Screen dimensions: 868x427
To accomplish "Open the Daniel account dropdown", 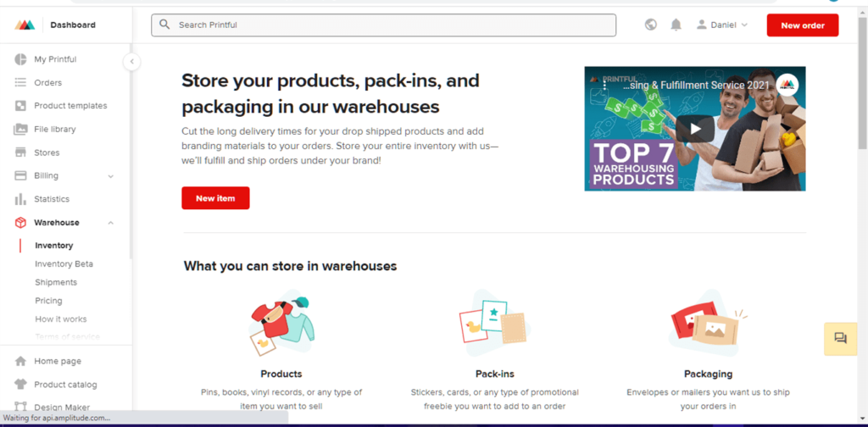I will 722,25.
